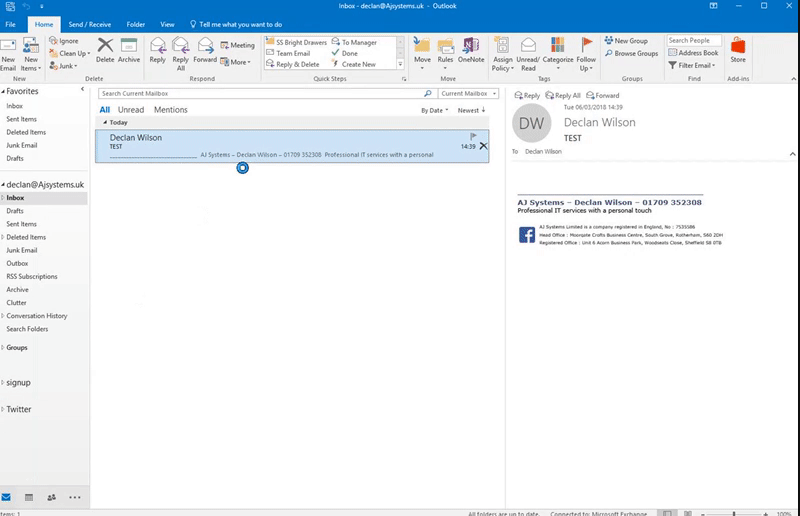This screenshot has width=800, height=516.
Task: Click Browse Groups in the ribbon
Action: click(x=635, y=53)
